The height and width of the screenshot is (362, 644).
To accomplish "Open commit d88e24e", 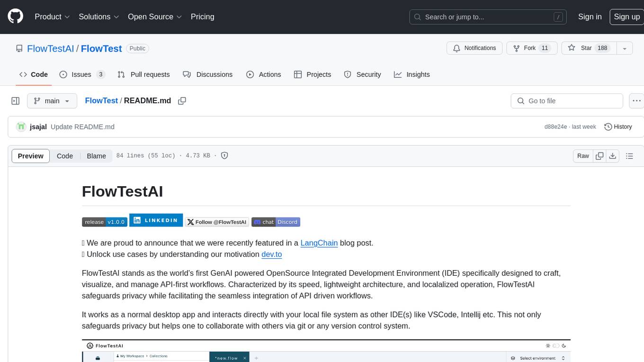I will (x=555, y=127).
